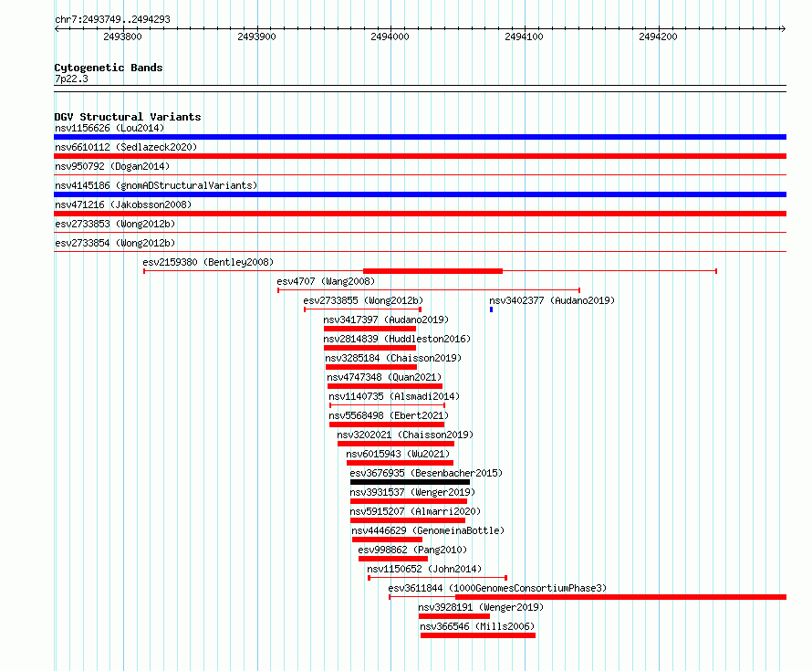Select the nsv6610112 (Sedlazeck2020) variant label

point(126,147)
